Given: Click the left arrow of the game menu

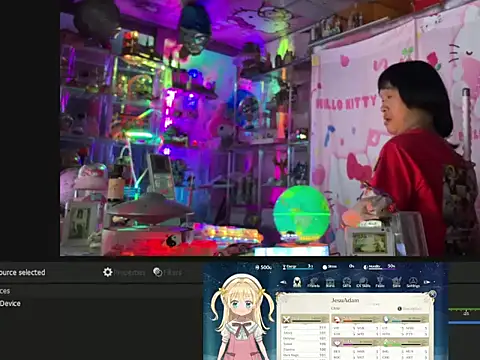Looking at the screenshot, I should pyautogui.click(x=283, y=282).
